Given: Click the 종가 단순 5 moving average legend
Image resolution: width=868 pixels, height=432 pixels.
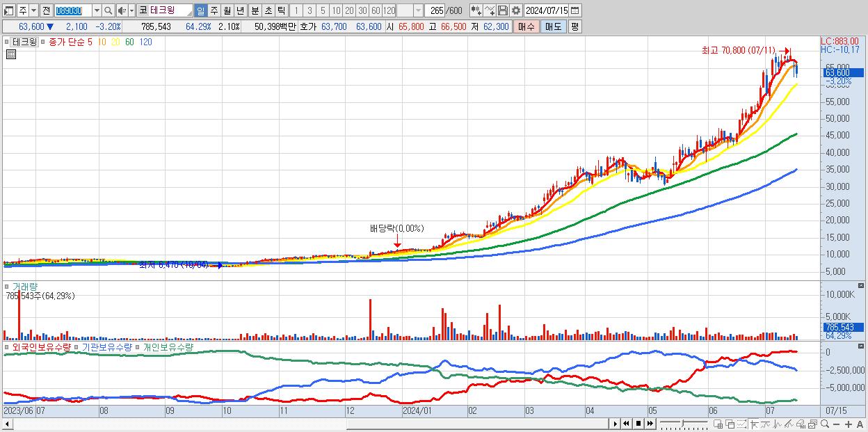Looking at the screenshot, I should [x=70, y=42].
